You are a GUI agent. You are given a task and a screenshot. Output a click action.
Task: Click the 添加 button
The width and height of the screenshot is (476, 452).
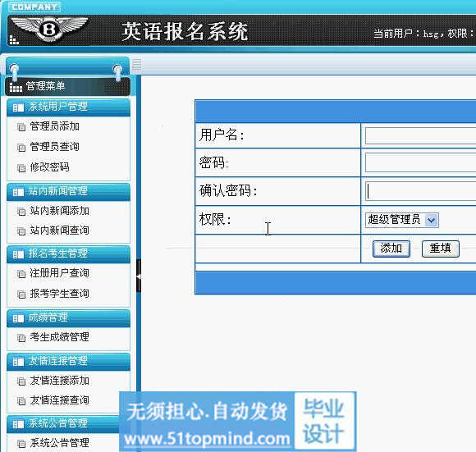click(391, 249)
